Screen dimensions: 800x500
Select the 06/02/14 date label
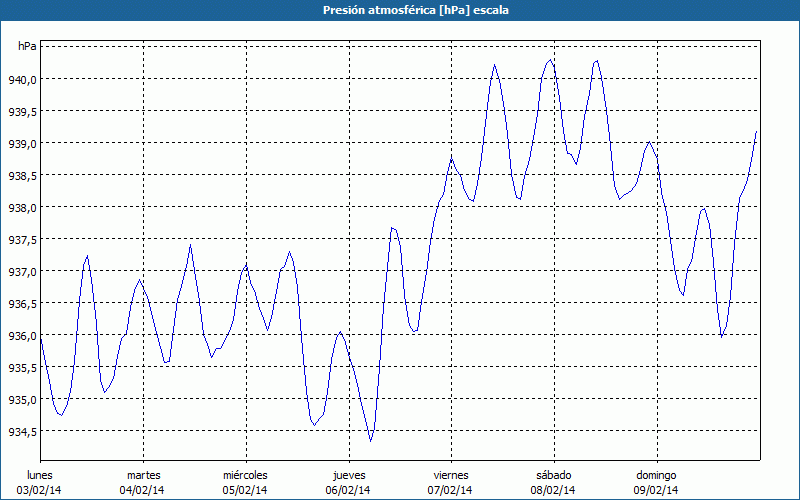point(348,490)
